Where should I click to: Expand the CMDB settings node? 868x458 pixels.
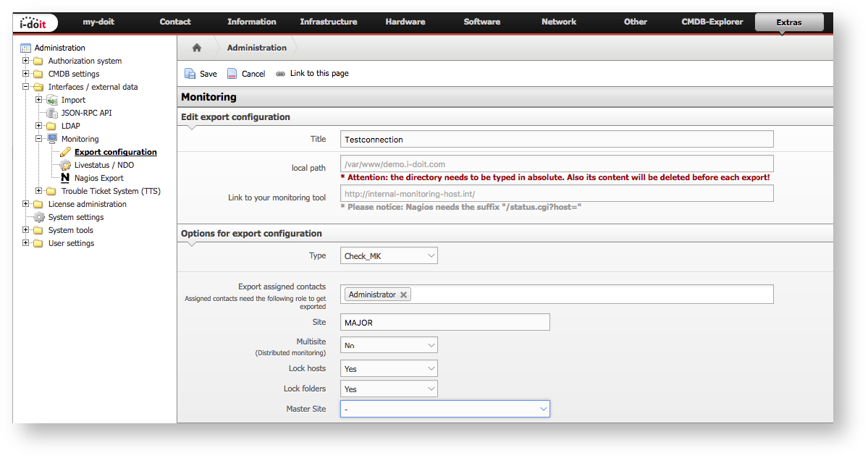[25, 74]
